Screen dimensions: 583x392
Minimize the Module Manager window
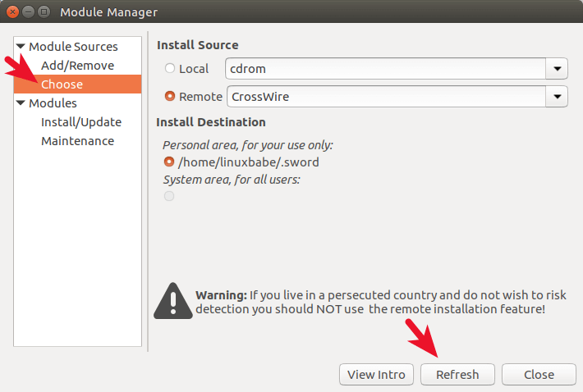(x=28, y=12)
